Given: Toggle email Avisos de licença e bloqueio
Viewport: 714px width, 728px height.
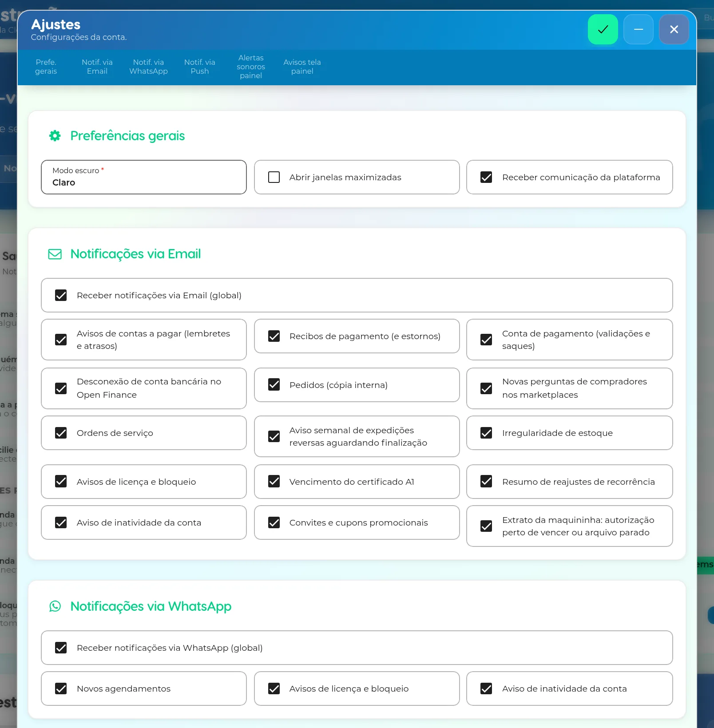Looking at the screenshot, I should tap(61, 481).
